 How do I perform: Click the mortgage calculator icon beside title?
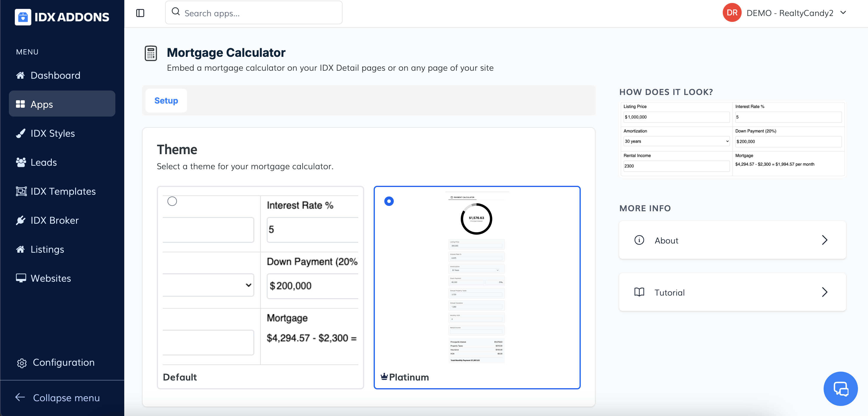151,53
